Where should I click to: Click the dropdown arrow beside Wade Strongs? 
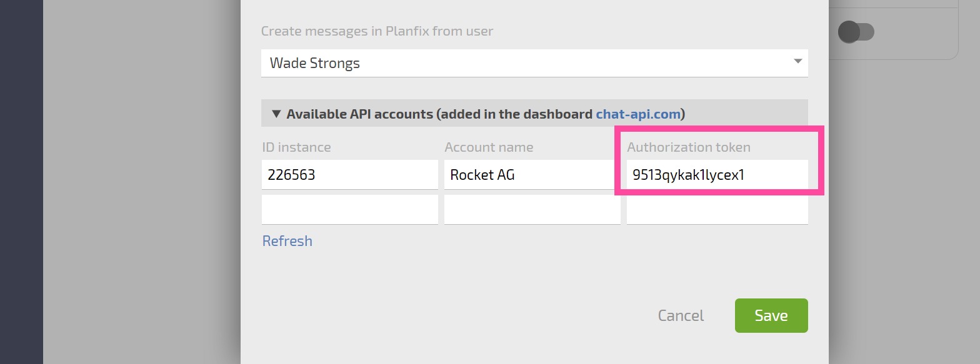[x=797, y=61]
